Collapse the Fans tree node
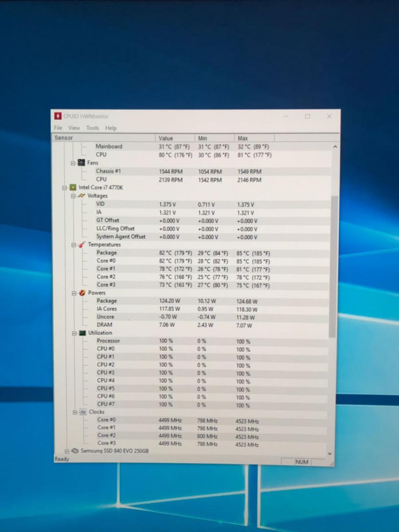399x532 pixels. (73, 163)
